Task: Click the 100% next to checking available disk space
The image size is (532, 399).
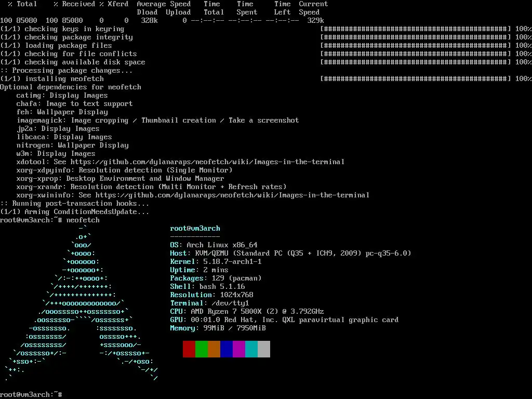Action: [523, 62]
